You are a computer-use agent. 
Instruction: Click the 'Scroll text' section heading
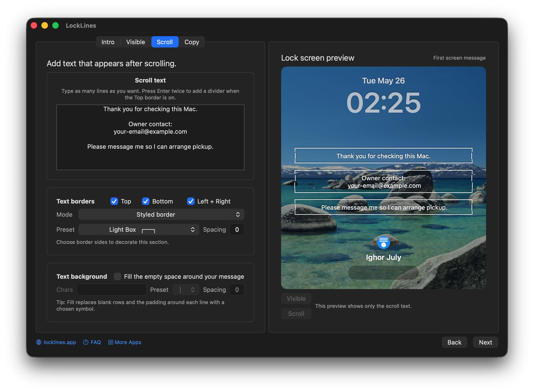150,80
